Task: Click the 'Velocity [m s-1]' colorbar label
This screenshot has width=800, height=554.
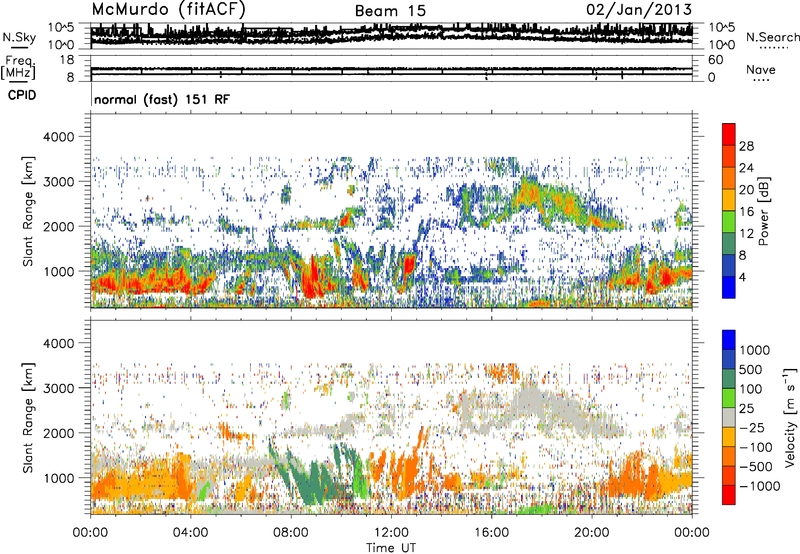Action: click(790, 417)
